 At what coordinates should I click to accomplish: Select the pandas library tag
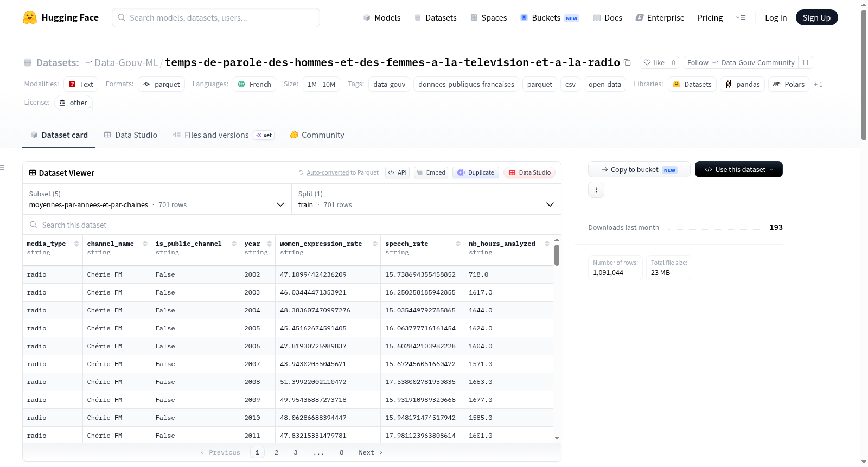[x=742, y=84]
